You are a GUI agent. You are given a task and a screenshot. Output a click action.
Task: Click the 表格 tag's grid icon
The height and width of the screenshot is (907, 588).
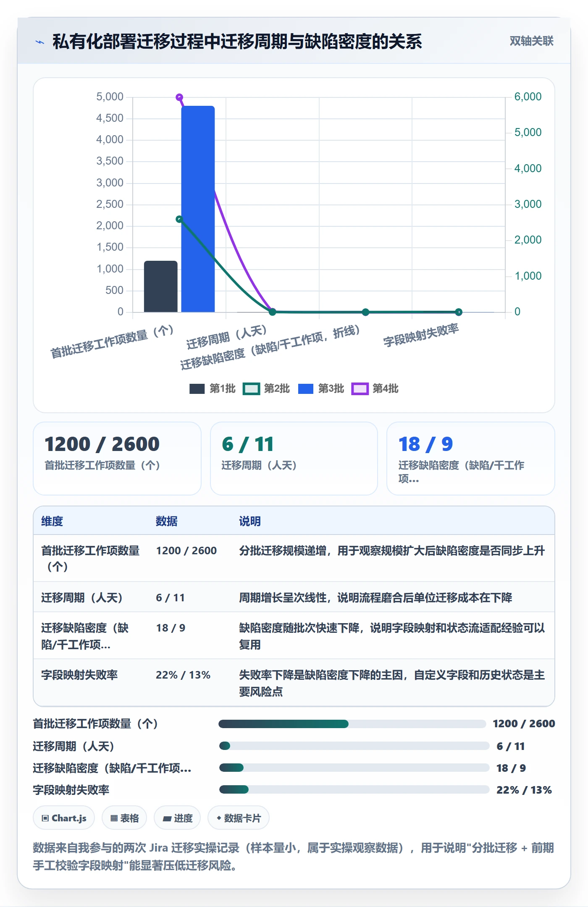(x=114, y=818)
